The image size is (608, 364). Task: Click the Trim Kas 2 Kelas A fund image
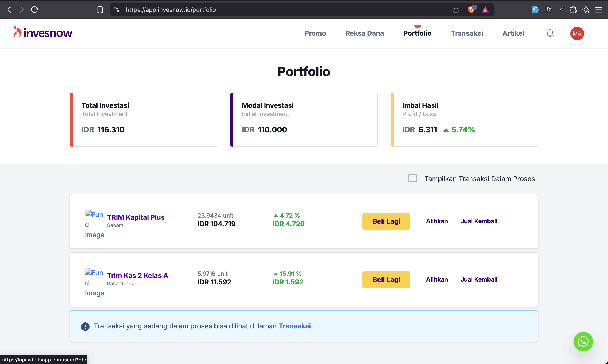pyautogui.click(x=95, y=283)
